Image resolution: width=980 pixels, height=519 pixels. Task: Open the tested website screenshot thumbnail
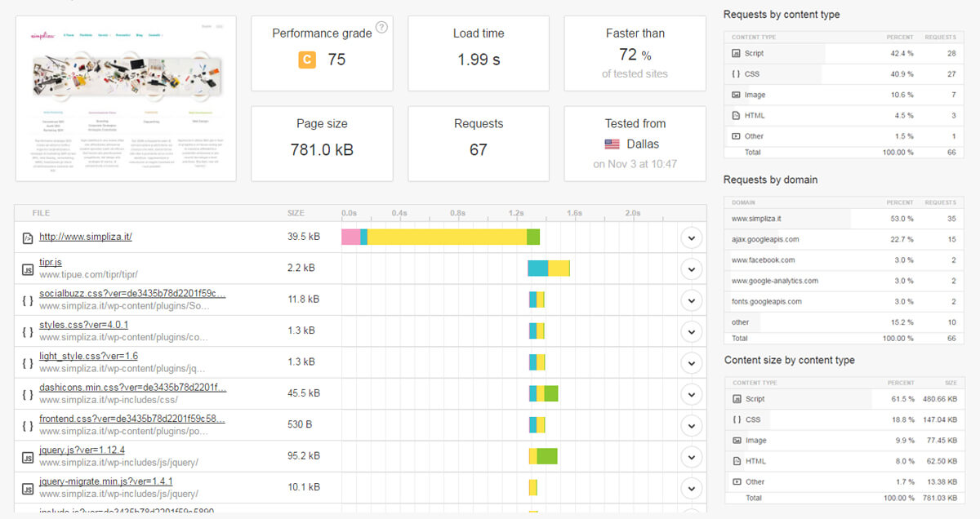coord(126,99)
